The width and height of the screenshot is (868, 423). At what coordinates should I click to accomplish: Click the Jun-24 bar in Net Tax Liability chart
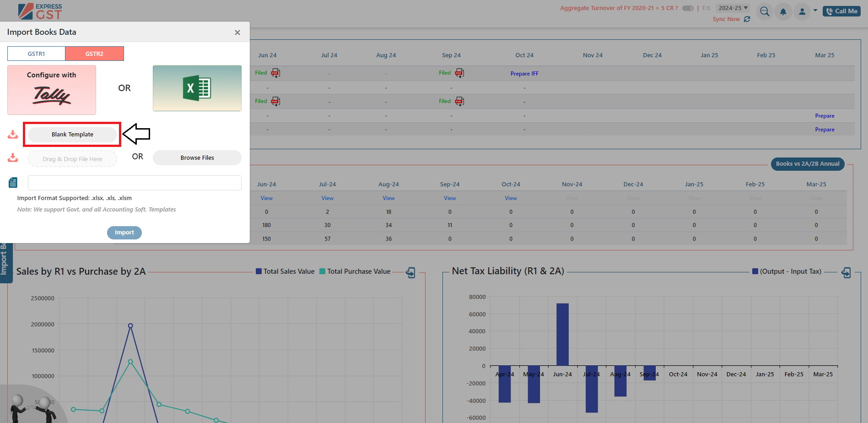(562, 334)
